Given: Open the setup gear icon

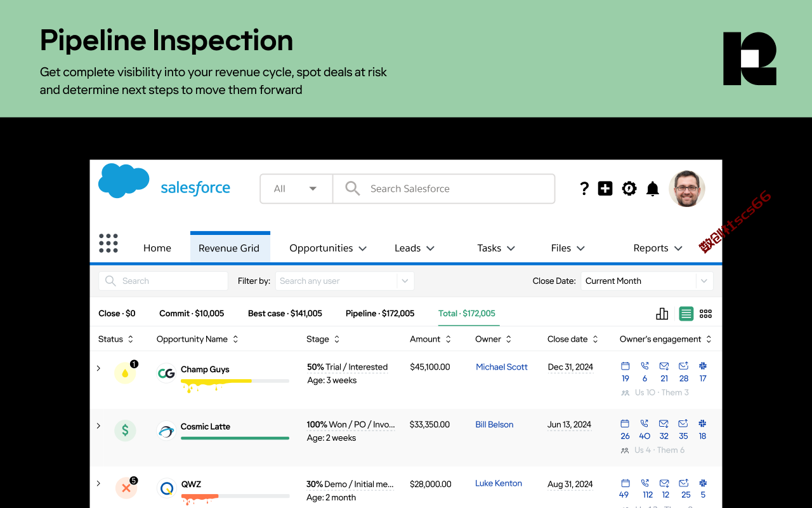Looking at the screenshot, I should [629, 189].
